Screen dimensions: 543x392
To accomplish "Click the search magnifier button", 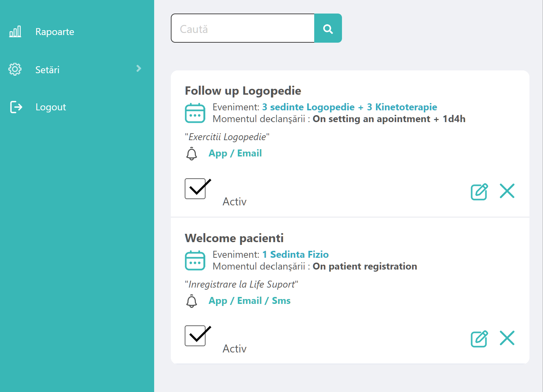I will pyautogui.click(x=328, y=28).
